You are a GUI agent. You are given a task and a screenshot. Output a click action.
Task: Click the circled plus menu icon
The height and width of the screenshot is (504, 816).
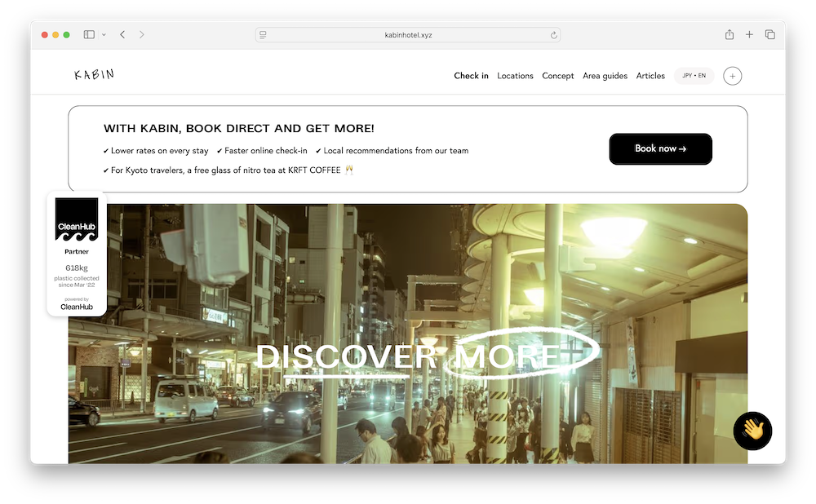point(732,76)
